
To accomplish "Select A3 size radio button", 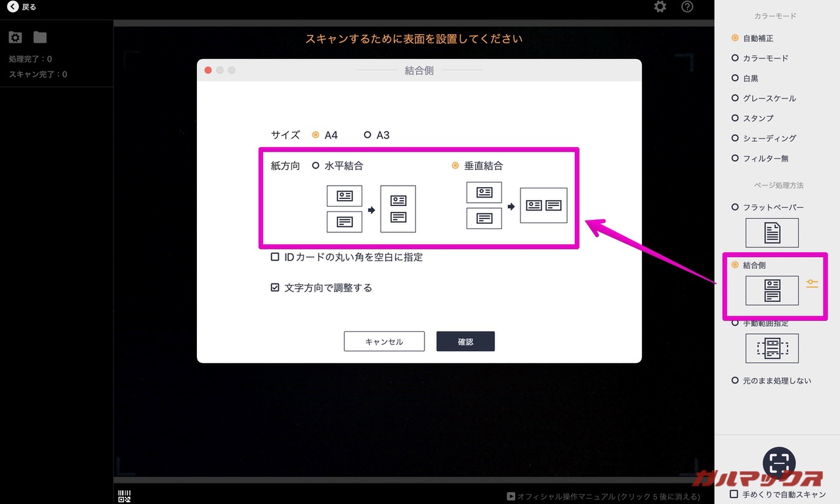I will tap(367, 135).
